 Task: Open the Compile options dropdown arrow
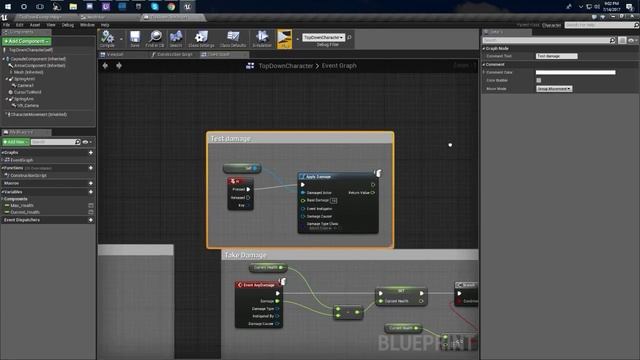coord(121,39)
